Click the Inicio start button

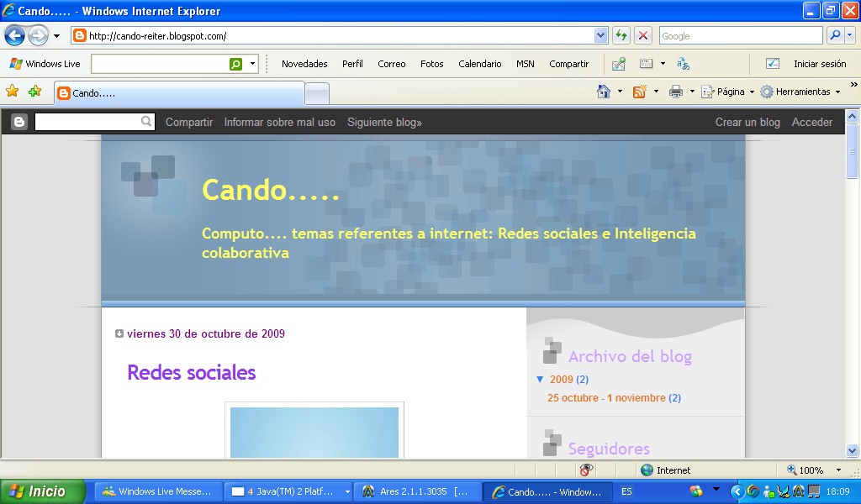[x=43, y=491]
